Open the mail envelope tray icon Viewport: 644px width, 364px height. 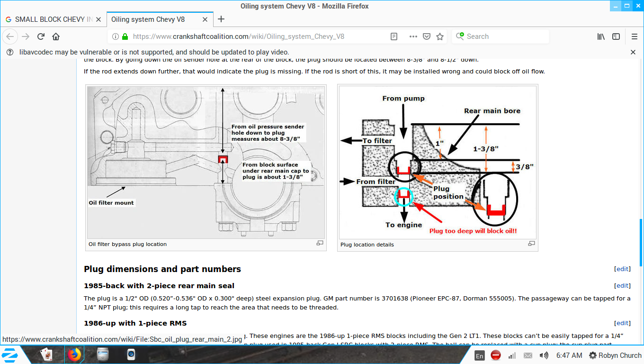pyautogui.click(x=528, y=355)
